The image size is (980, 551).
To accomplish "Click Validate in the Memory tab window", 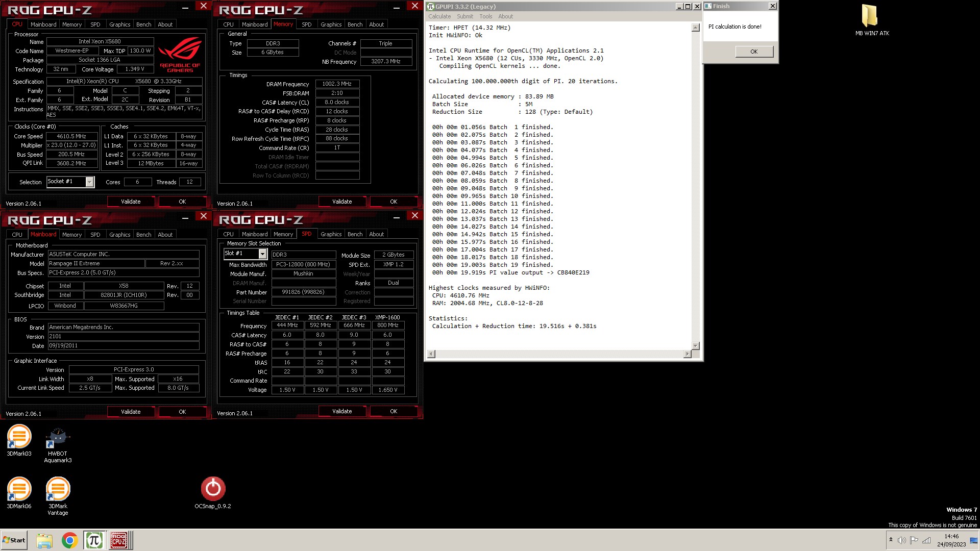I will click(x=342, y=202).
